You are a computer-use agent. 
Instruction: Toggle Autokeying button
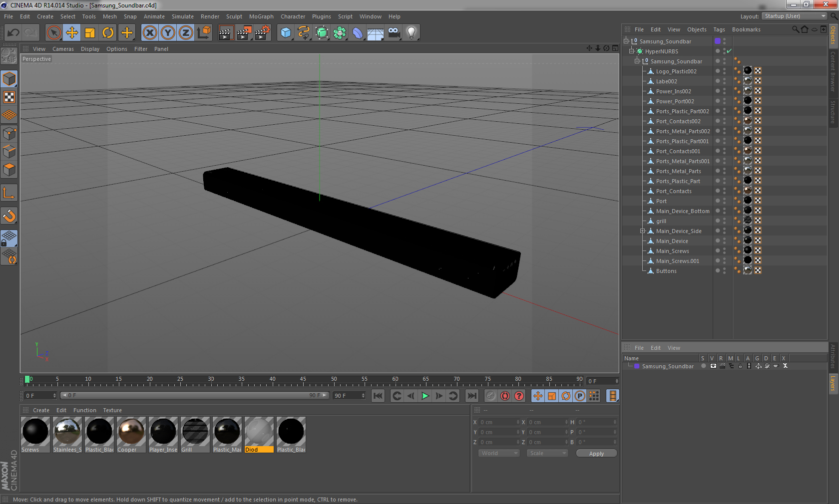tap(505, 396)
